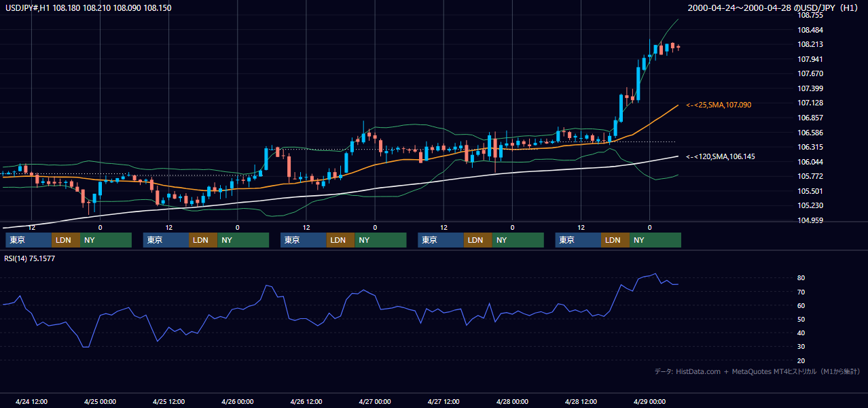Click RSI scale value 40
Viewport: 868px width, 408px height.
tap(801, 333)
